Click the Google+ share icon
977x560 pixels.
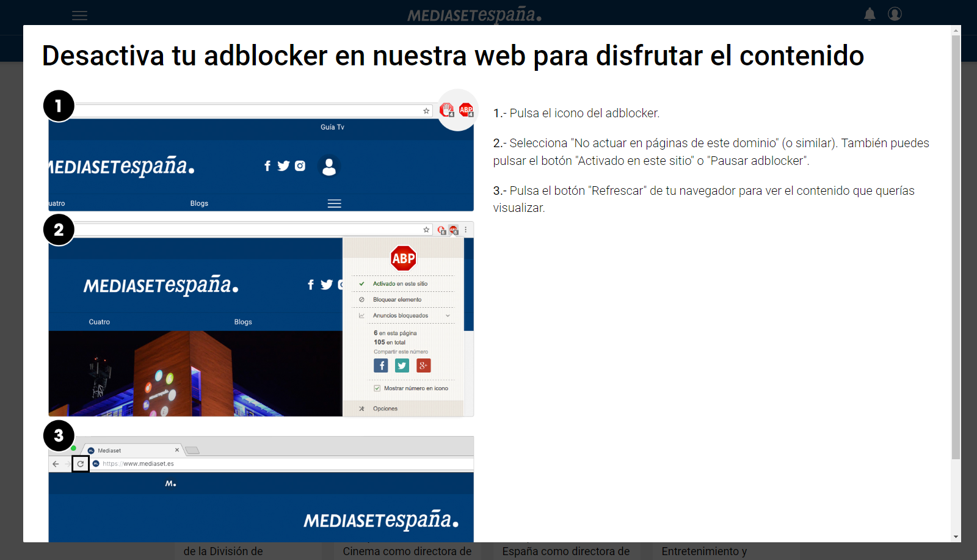click(x=424, y=365)
